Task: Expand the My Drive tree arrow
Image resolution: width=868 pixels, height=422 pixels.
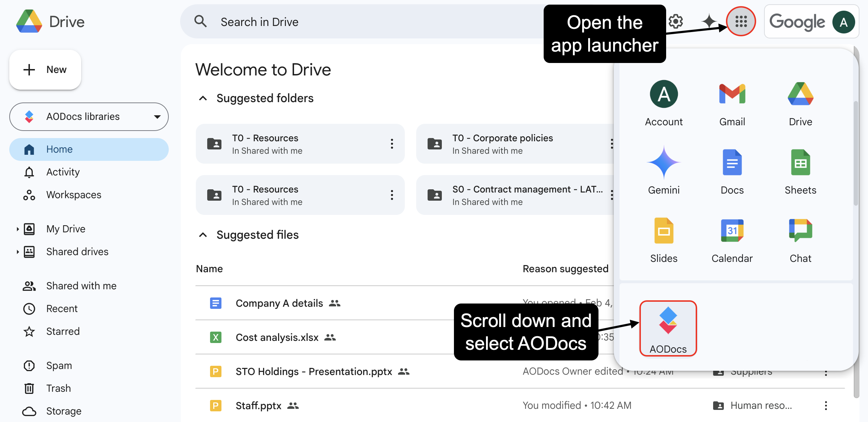Action: [17, 229]
